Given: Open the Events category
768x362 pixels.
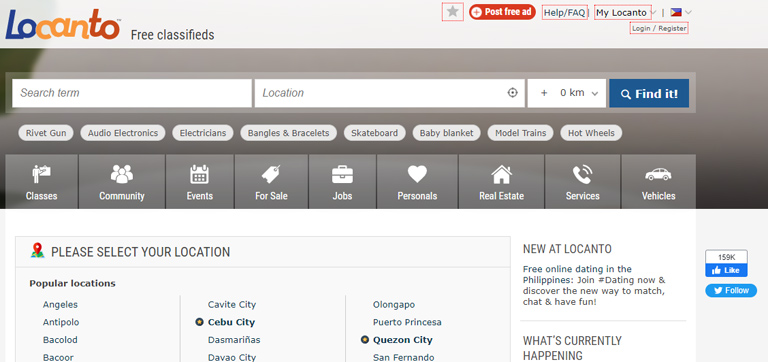Looking at the screenshot, I should coord(200,182).
